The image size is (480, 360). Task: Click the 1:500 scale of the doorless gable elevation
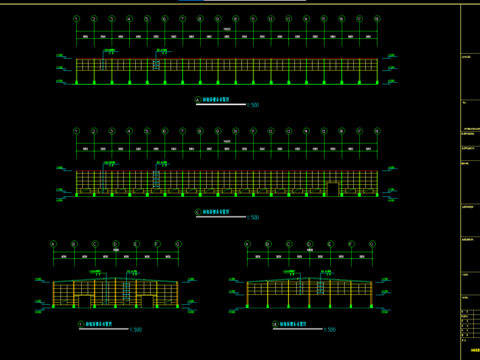[x=330, y=330]
